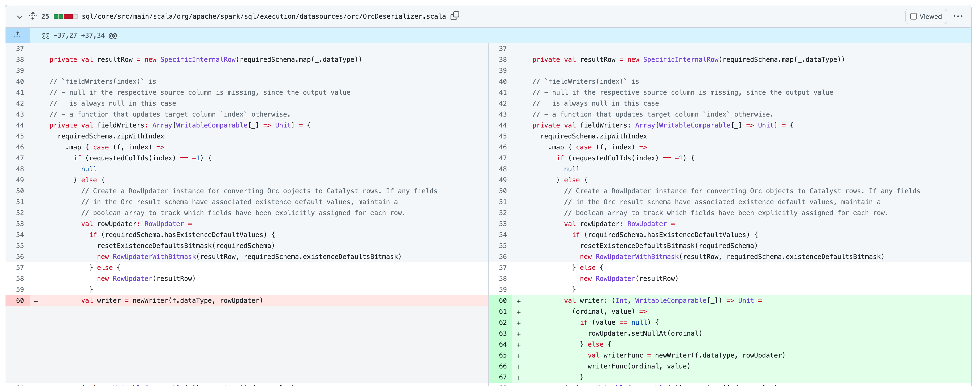
Task: Click the plus marker on added line 62
Action: pyautogui.click(x=519, y=323)
